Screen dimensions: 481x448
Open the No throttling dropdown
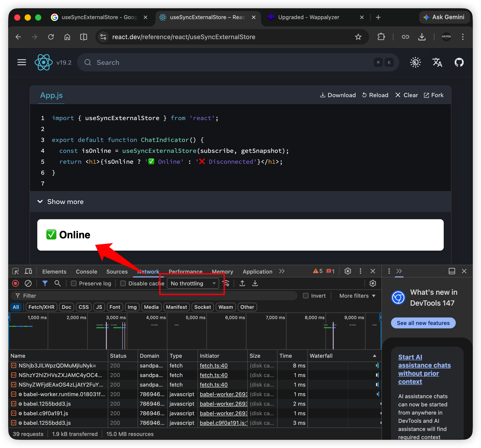(x=193, y=283)
